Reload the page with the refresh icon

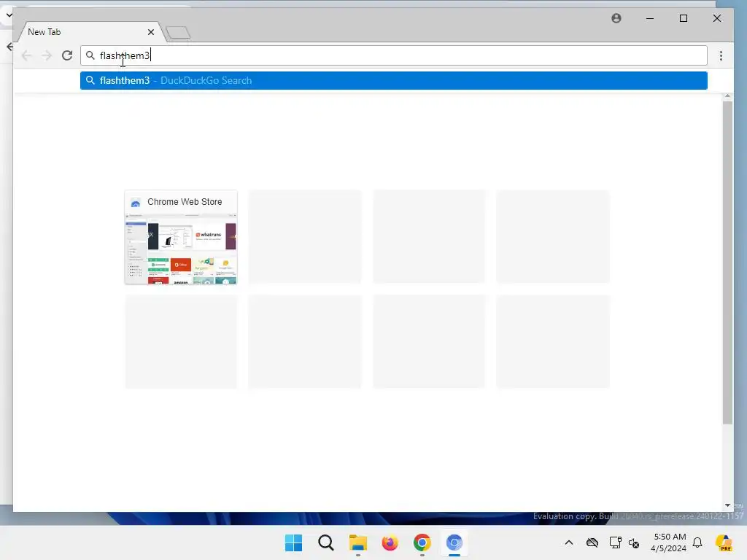point(67,55)
